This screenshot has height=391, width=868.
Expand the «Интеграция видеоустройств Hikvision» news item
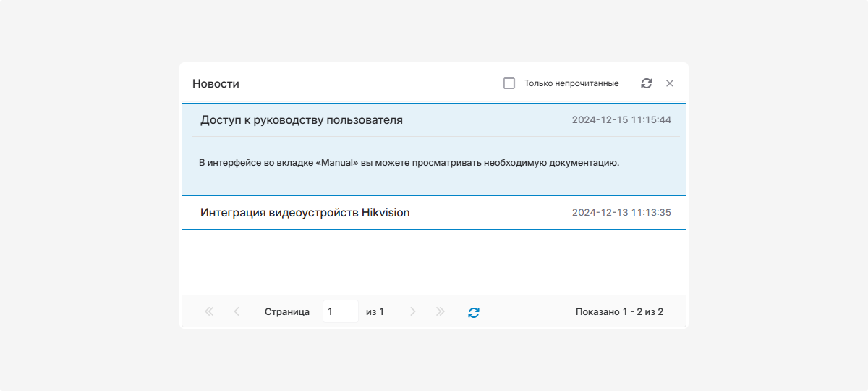[x=305, y=213]
